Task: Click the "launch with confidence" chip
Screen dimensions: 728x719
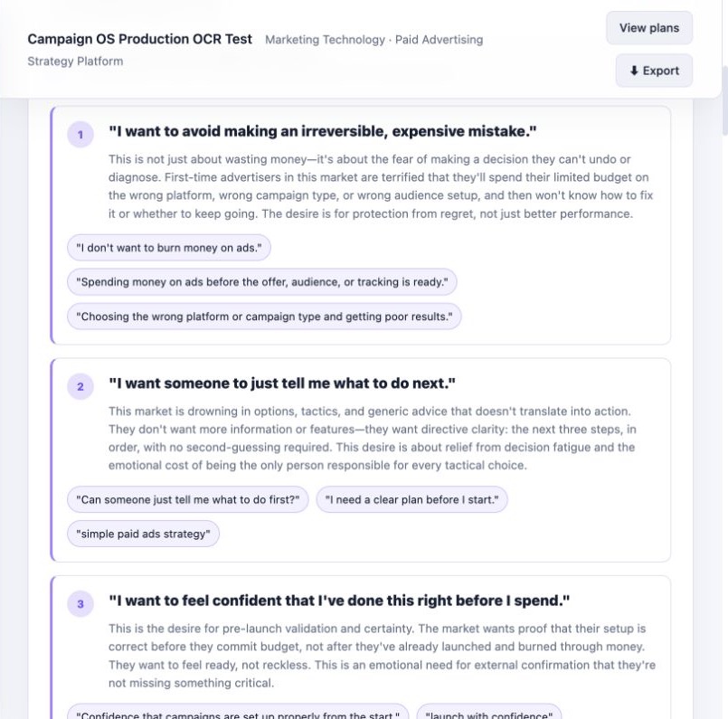Action: (x=489, y=713)
